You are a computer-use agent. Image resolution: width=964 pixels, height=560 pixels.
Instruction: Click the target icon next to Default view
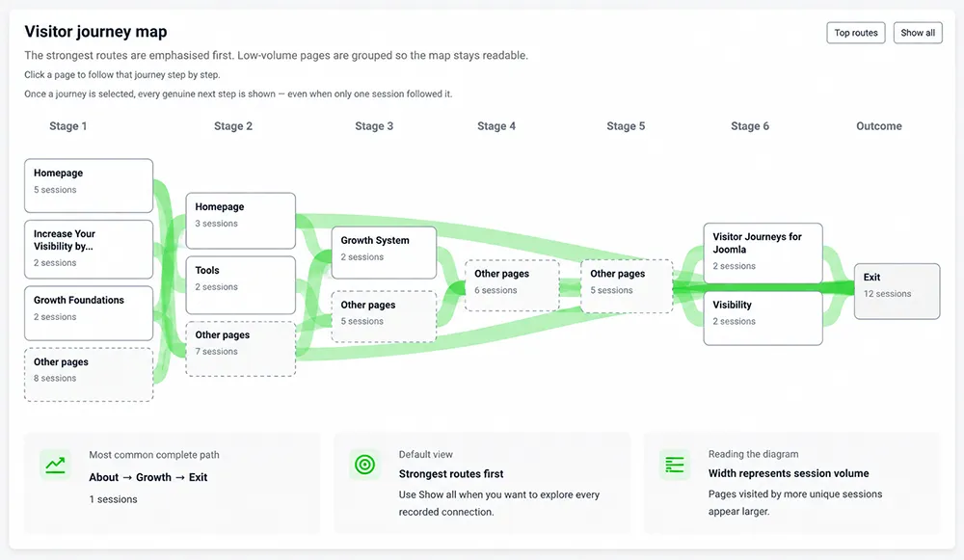pyautogui.click(x=364, y=465)
